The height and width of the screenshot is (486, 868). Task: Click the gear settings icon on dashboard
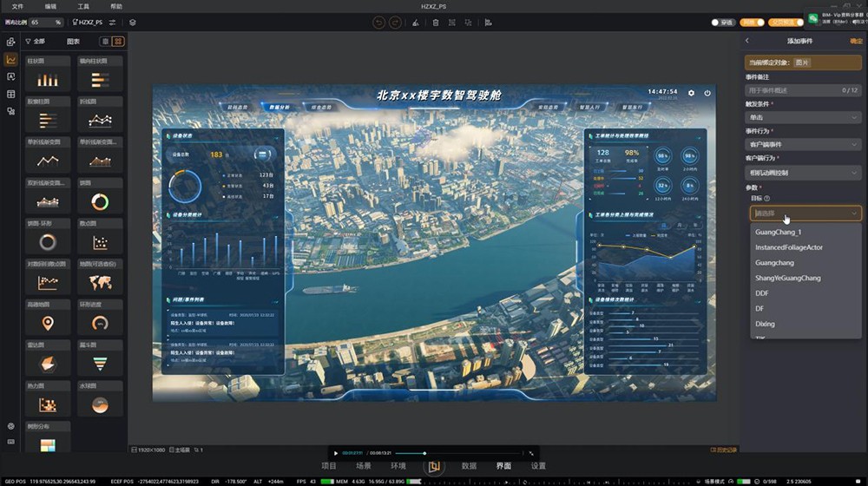[691, 93]
